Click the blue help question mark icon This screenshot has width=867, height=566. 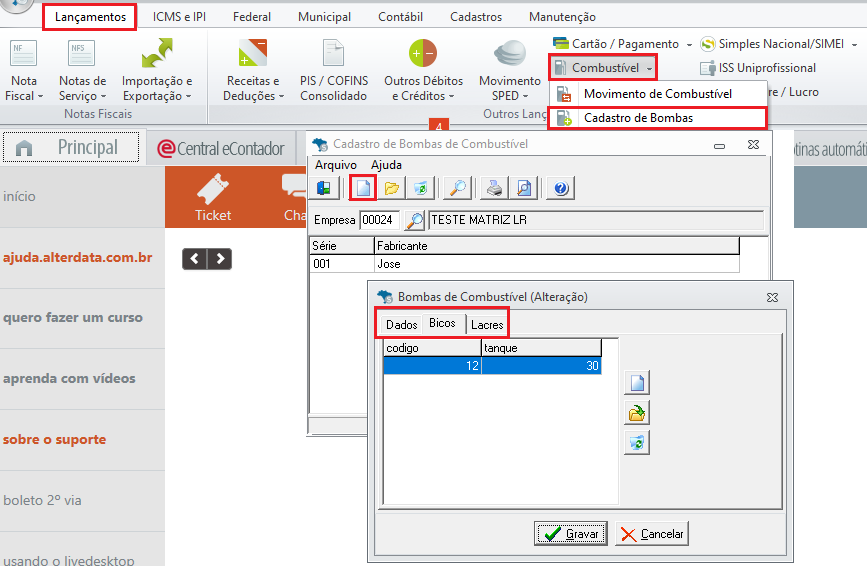pos(561,188)
